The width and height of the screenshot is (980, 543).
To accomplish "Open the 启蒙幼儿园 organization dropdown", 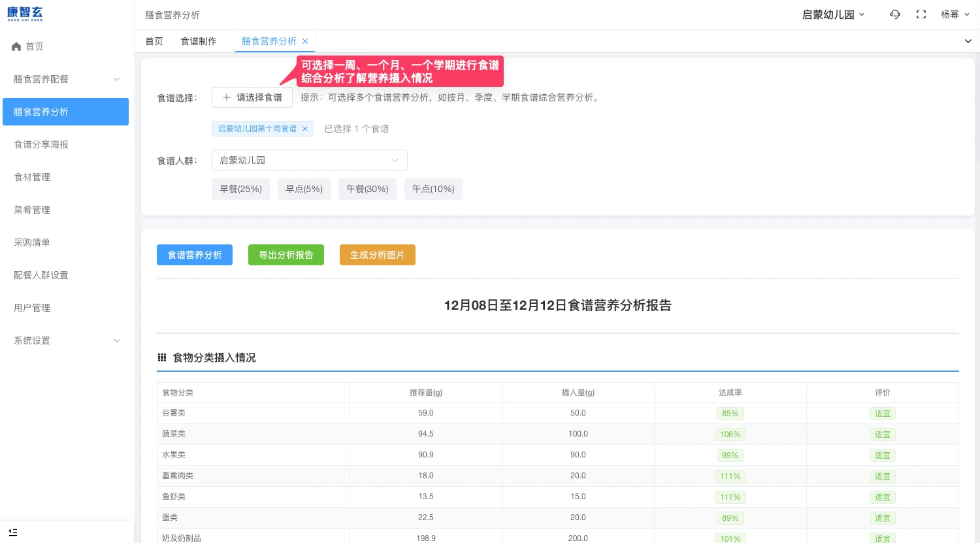I will point(833,14).
